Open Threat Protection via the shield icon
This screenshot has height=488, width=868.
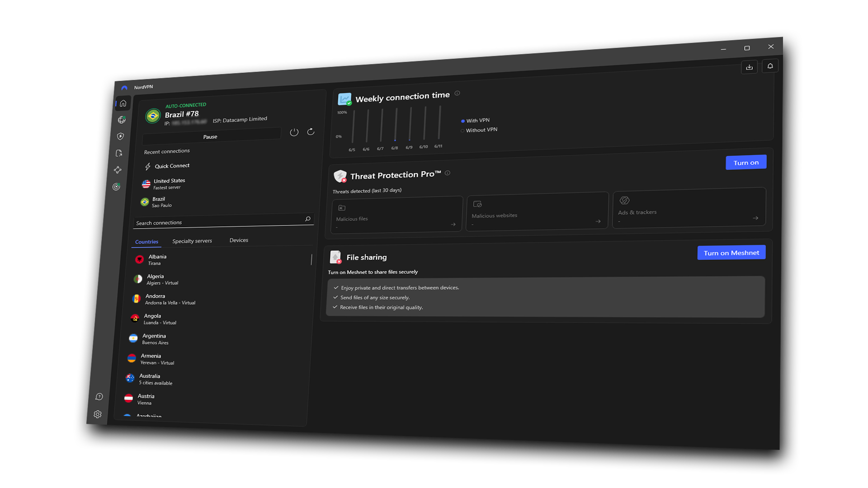[x=121, y=136]
